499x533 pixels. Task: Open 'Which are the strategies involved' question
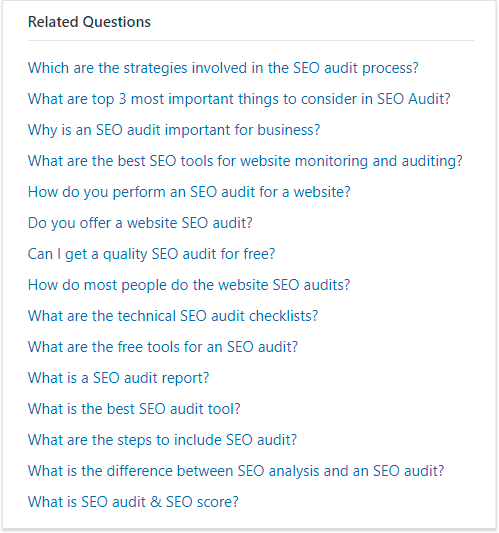click(x=223, y=68)
